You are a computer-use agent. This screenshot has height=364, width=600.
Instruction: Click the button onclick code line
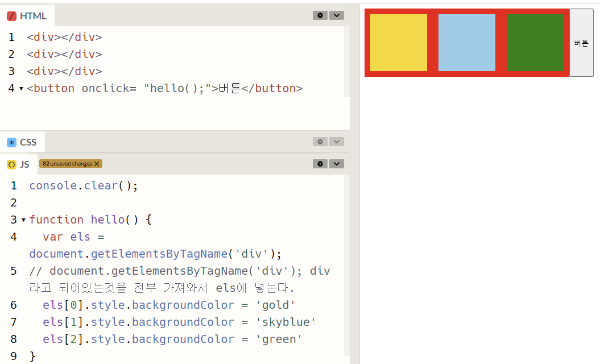coord(164,88)
